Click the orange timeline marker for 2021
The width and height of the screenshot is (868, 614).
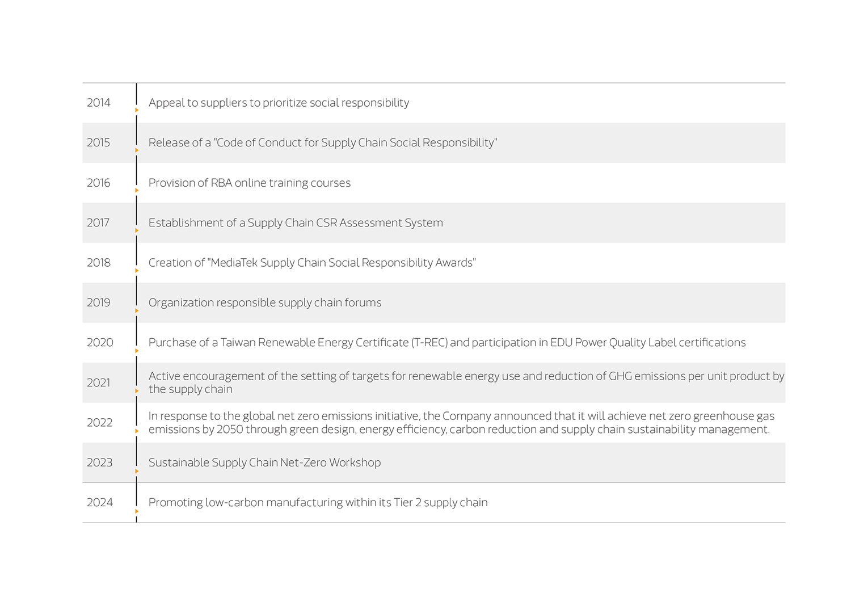click(137, 391)
